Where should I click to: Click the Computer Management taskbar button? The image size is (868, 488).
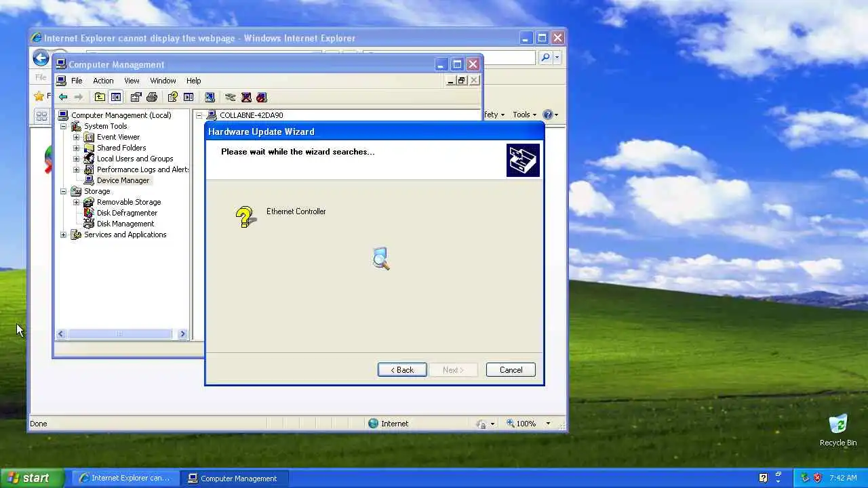(234, 478)
